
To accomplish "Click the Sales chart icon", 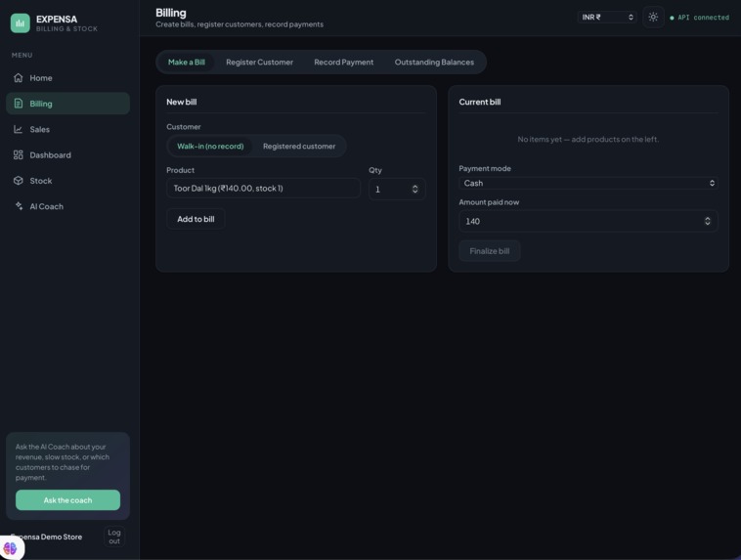I will [19, 129].
